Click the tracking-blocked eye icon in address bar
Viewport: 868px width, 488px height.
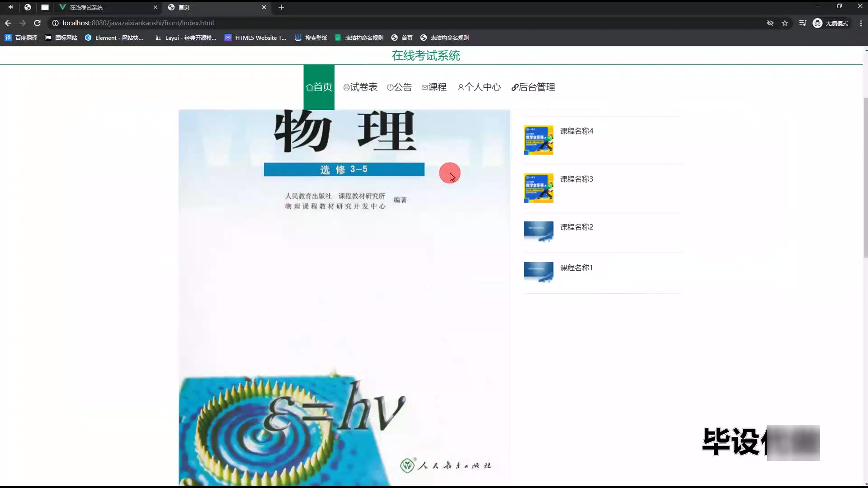[x=770, y=23]
